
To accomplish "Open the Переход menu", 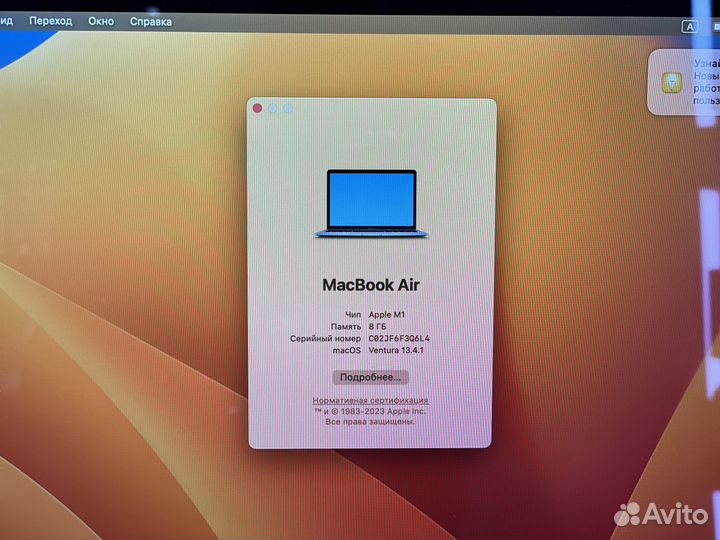I will [x=51, y=21].
